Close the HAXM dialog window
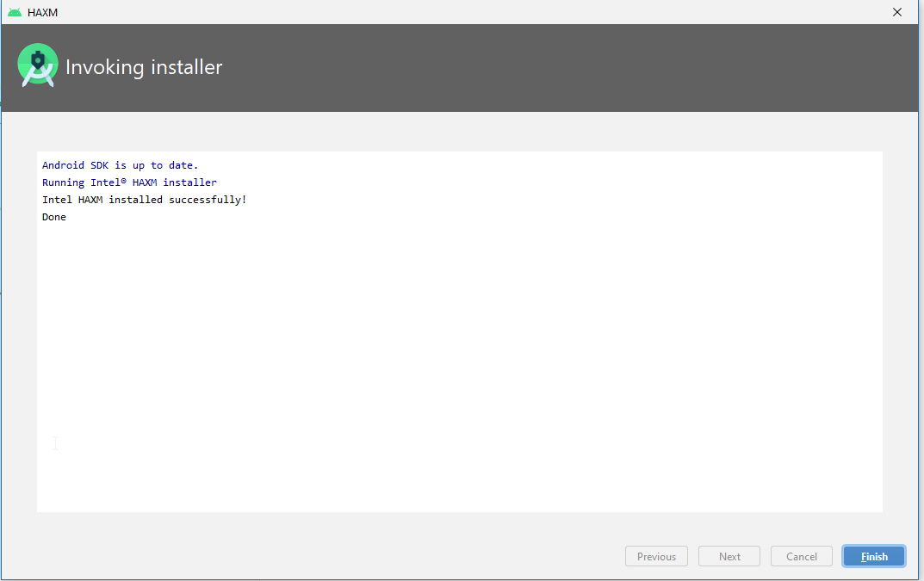The width and height of the screenshot is (924, 581). click(x=897, y=12)
